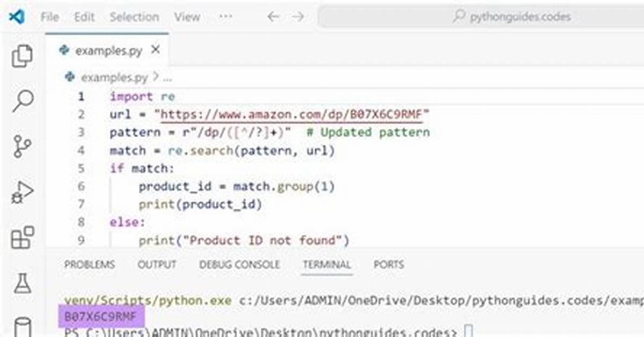The image size is (644, 337).
Task: Open the Edit menu
Action: coord(84,17)
